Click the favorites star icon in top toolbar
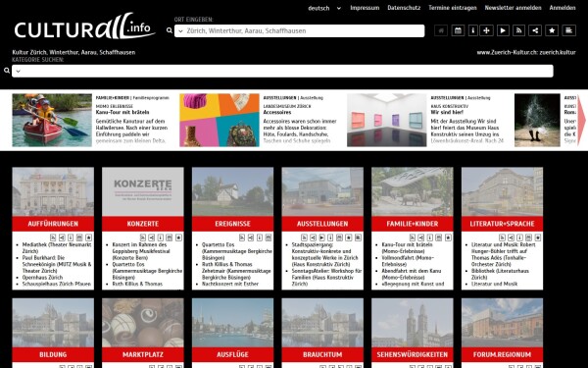Image resolution: width=588 pixels, height=368 pixels. click(x=552, y=30)
